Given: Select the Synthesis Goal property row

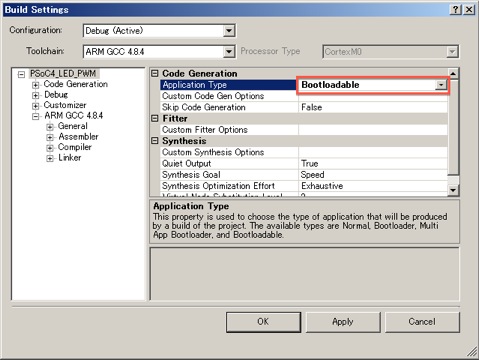Looking at the screenshot, I should coord(304,175).
